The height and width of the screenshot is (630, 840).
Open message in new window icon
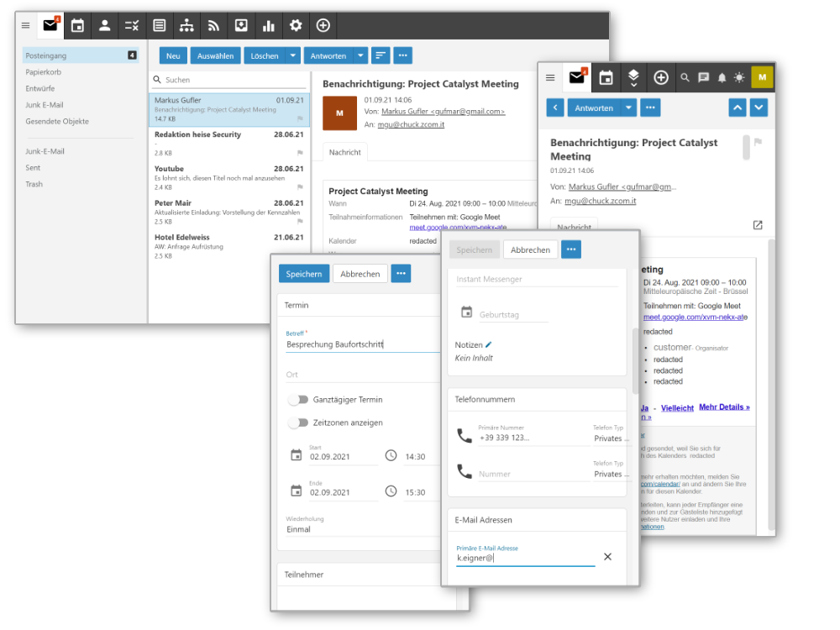758,225
